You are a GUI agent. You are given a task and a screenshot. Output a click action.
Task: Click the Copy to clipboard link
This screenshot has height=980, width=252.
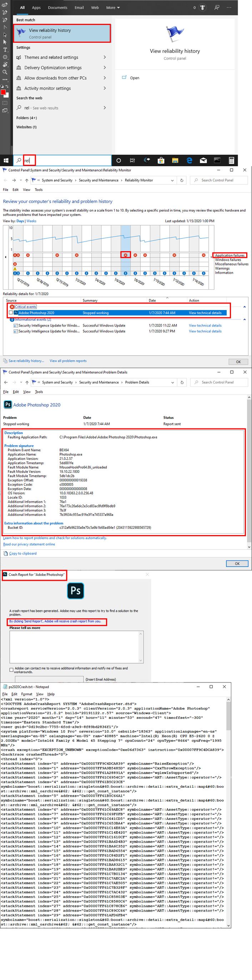[x=23, y=553]
